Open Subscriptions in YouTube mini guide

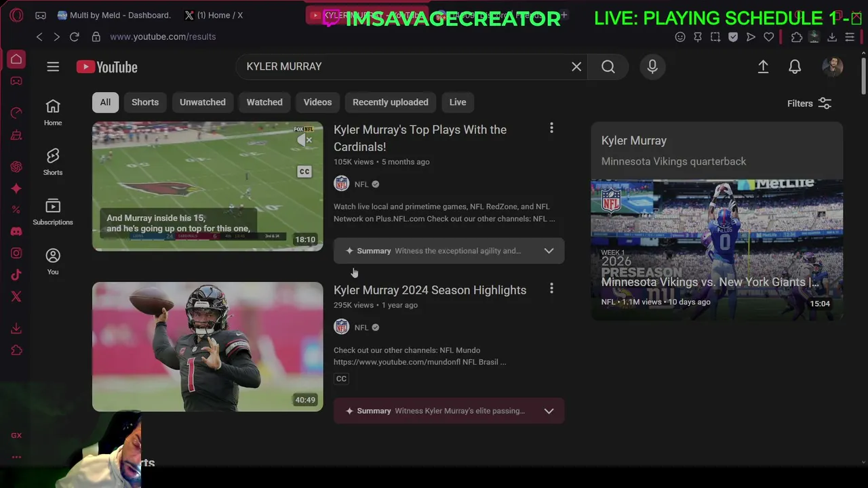[53, 212]
